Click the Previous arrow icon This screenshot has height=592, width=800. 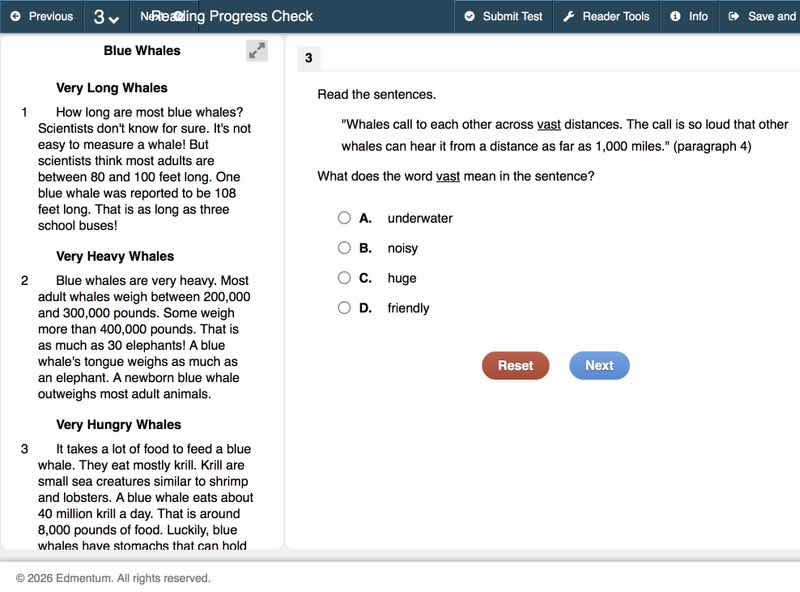tap(15, 16)
